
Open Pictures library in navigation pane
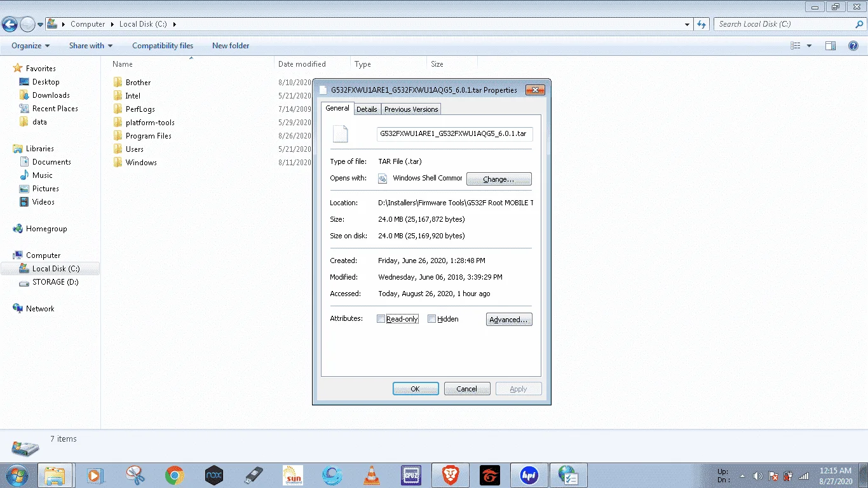[x=46, y=189]
